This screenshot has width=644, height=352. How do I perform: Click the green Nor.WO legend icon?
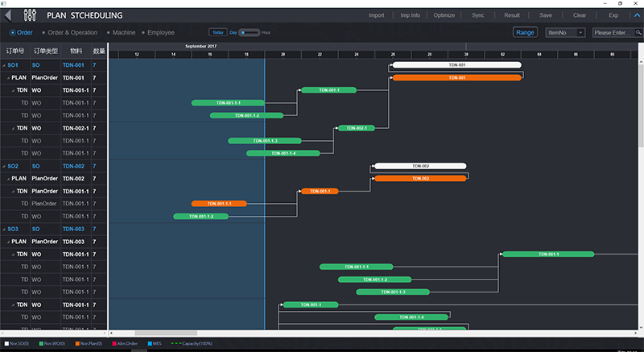40,343
